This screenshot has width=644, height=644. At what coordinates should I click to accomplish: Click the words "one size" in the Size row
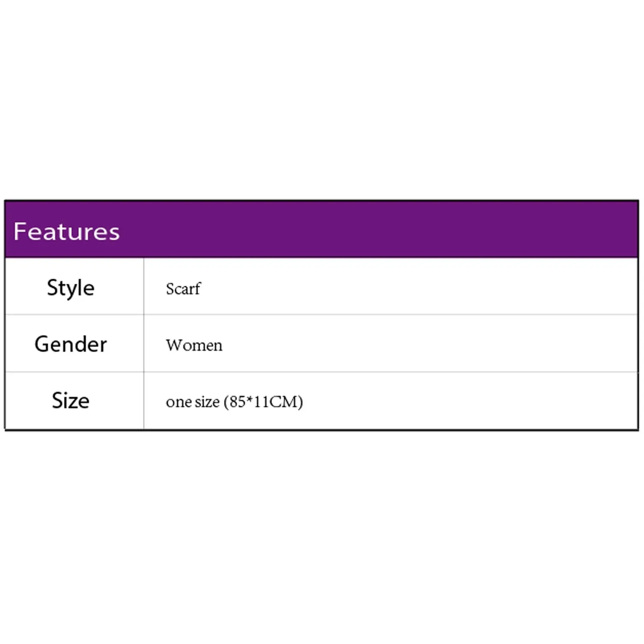pyautogui.click(x=192, y=402)
